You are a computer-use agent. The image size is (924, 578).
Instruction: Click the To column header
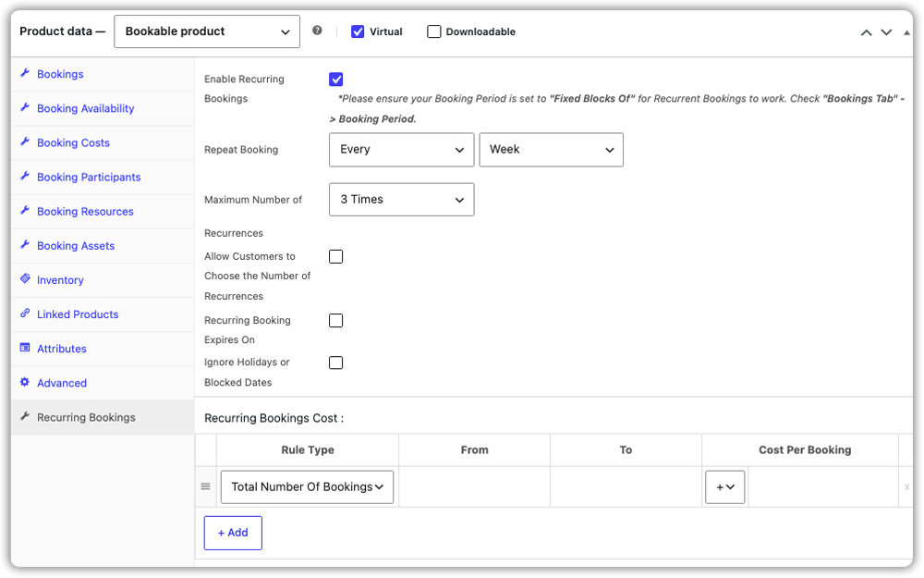pos(626,450)
